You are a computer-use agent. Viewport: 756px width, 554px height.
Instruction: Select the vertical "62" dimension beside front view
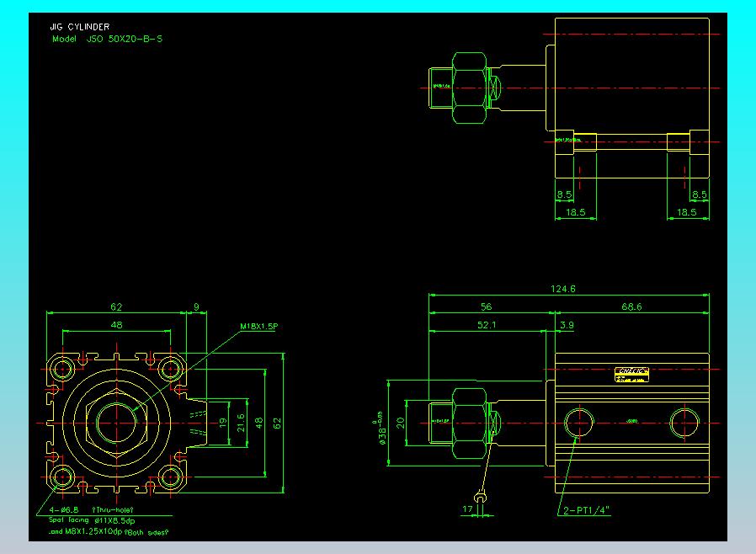277,423
